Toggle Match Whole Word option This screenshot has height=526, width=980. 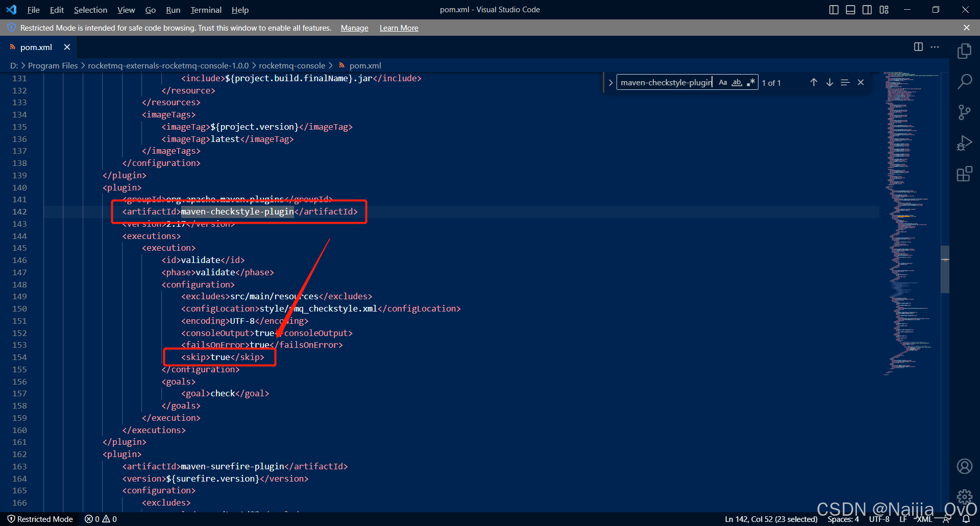737,82
